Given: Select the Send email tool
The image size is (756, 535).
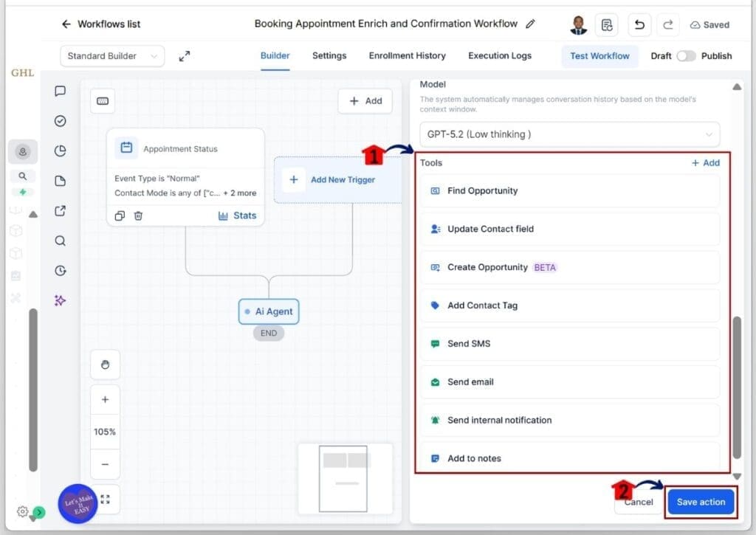Looking at the screenshot, I should click(570, 382).
